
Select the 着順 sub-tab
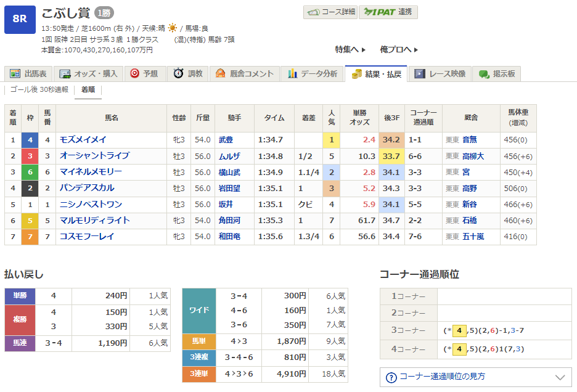click(88, 90)
